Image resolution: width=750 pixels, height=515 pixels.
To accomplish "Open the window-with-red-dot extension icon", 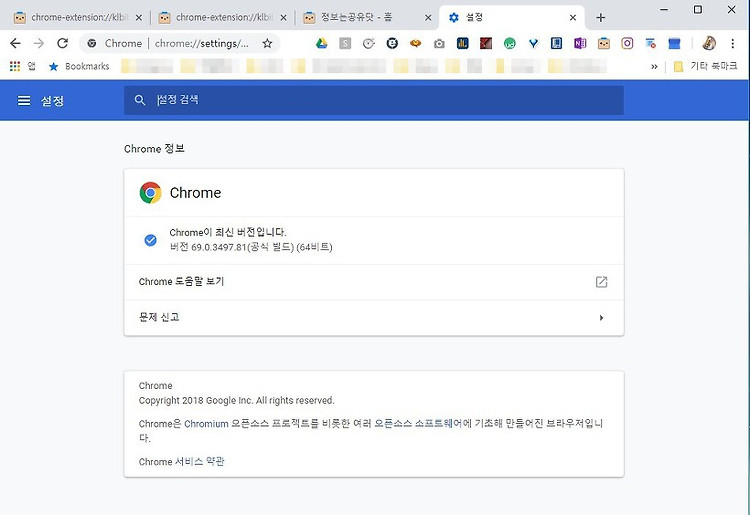I will tap(651, 44).
